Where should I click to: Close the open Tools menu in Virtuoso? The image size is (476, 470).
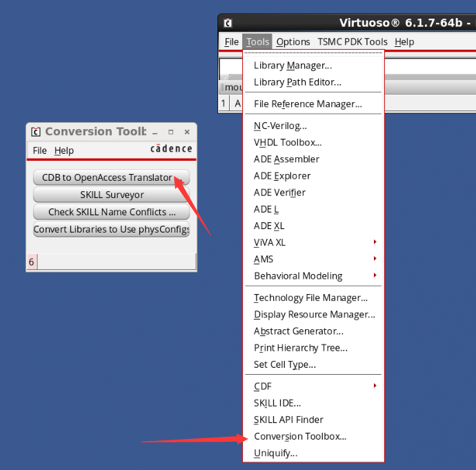point(257,42)
